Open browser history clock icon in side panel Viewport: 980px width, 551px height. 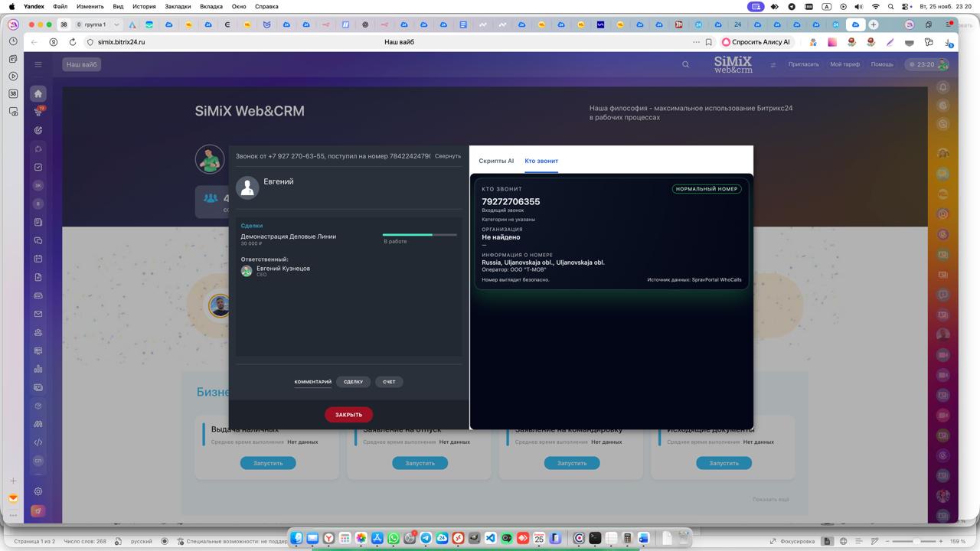tap(13, 41)
